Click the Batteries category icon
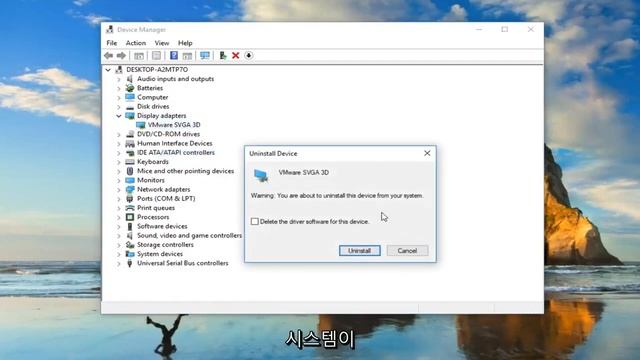The image size is (640, 360). pos(130,88)
